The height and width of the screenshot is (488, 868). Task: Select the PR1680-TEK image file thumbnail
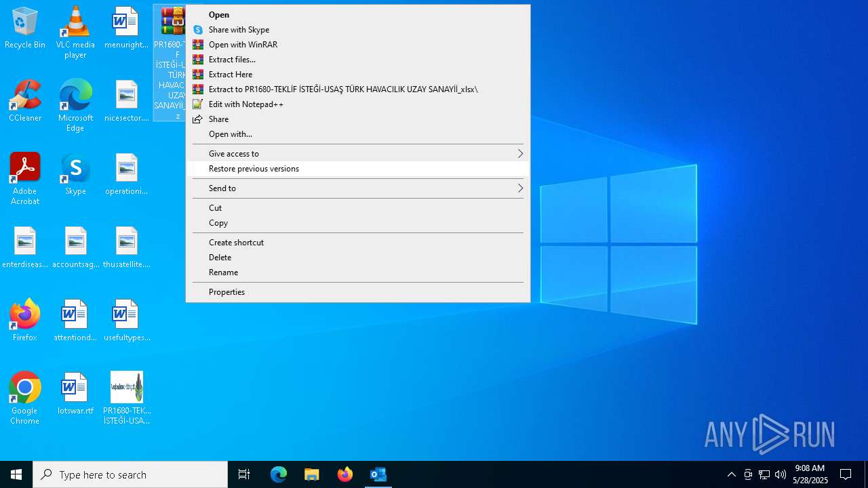[126, 399]
